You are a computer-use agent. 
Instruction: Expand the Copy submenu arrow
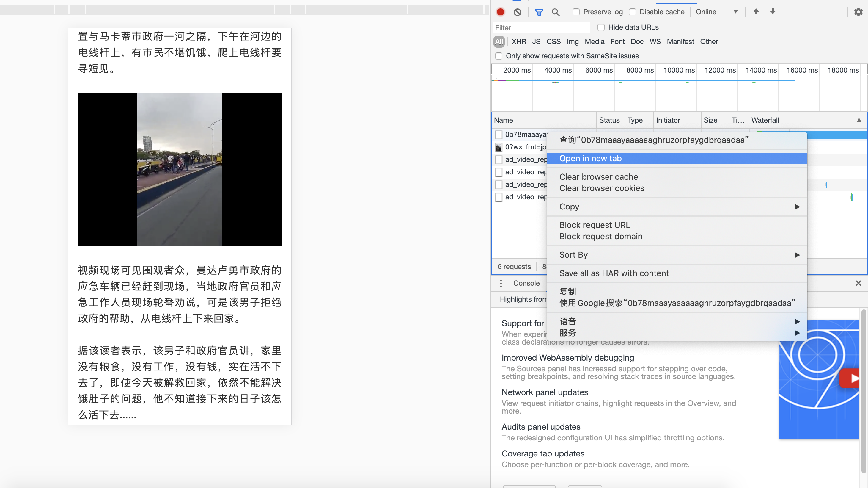pyautogui.click(x=797, y=207)
